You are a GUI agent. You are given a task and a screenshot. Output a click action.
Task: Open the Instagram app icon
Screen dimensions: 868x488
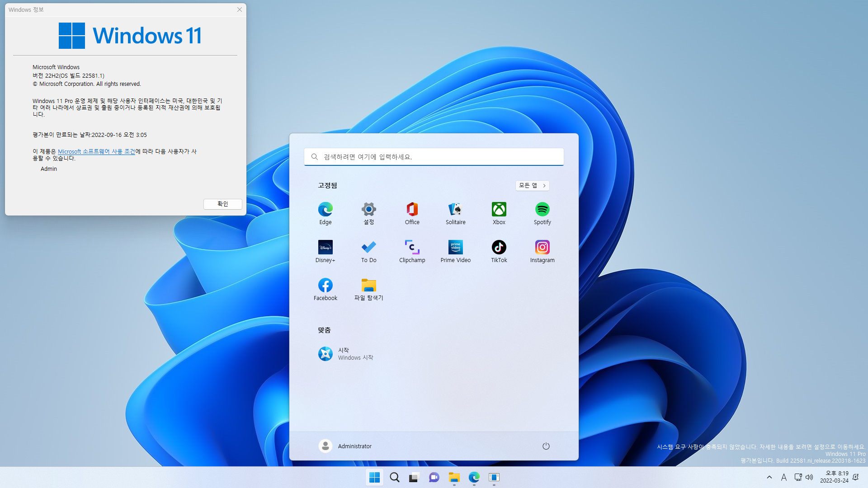(542, 251)
